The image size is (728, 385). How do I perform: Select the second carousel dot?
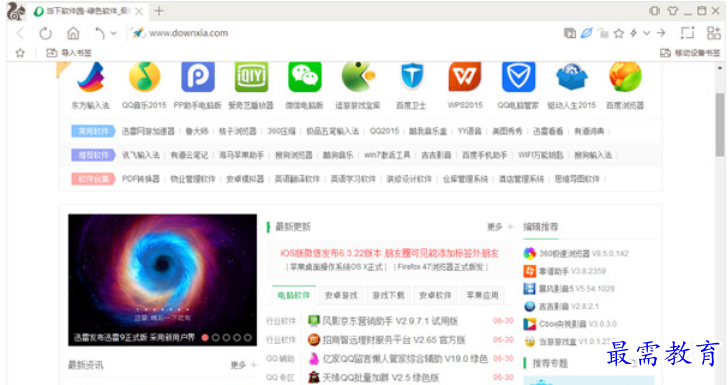(215, 338)
